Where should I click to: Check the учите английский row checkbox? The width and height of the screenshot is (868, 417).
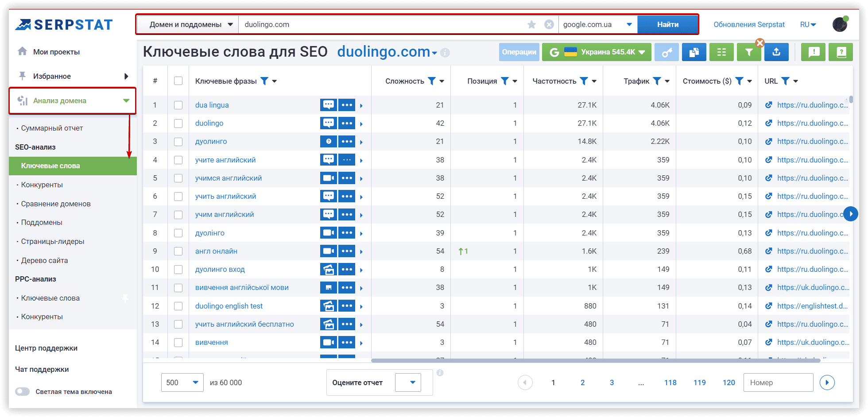point(178,160)
